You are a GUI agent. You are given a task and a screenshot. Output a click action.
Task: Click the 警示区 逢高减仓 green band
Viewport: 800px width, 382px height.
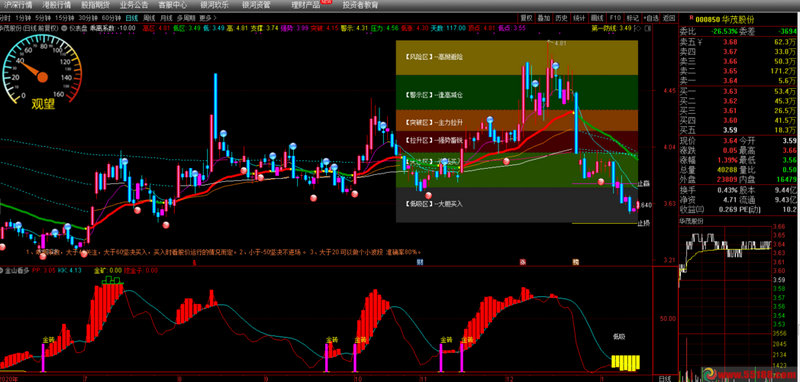[517, 92]
